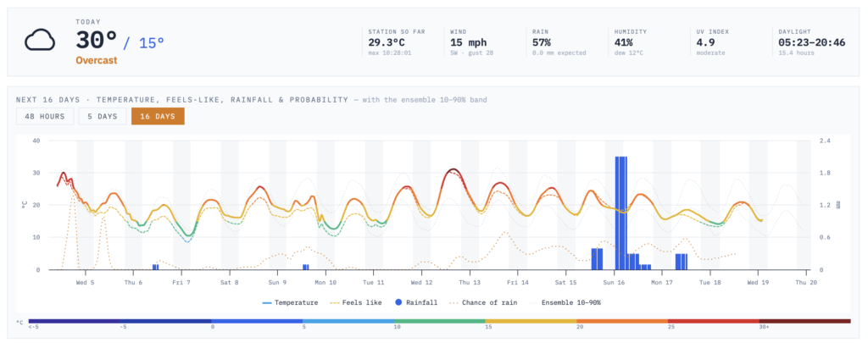Click the Thu 20 axis label
This screenshot has width=868, height=348.
(806, 282)
